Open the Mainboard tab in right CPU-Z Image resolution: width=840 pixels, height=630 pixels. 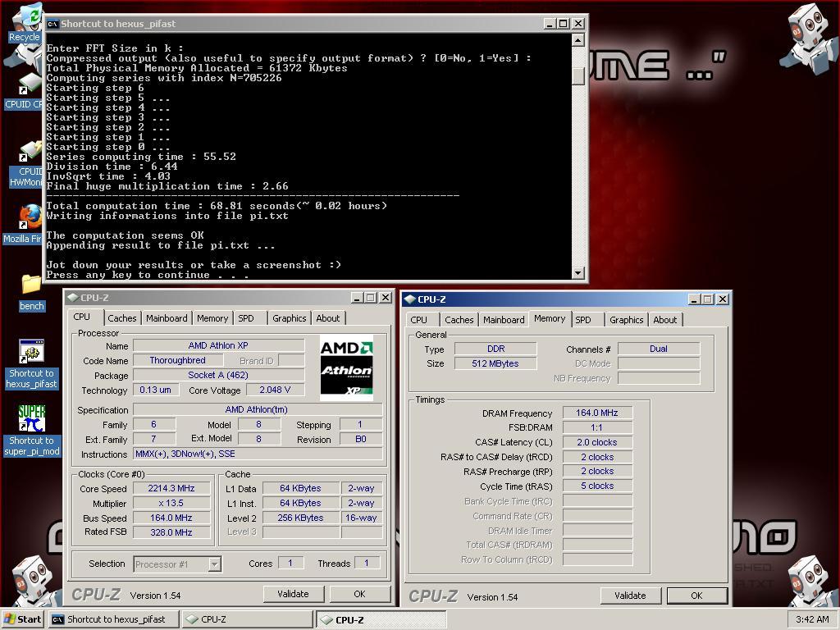click(504, 320)
